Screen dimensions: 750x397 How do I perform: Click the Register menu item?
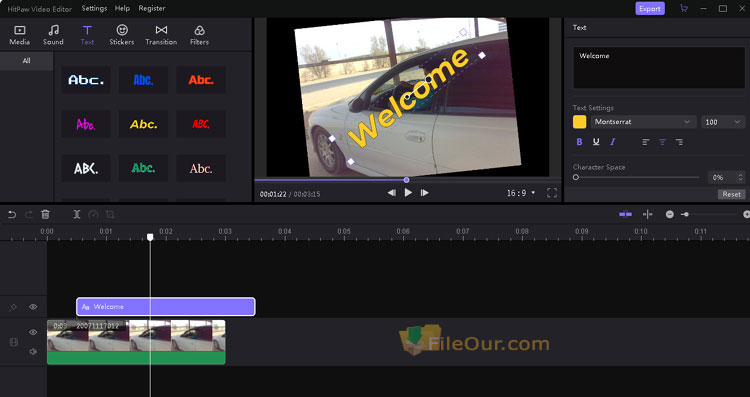pyautogui.click(x=152, y=9)
